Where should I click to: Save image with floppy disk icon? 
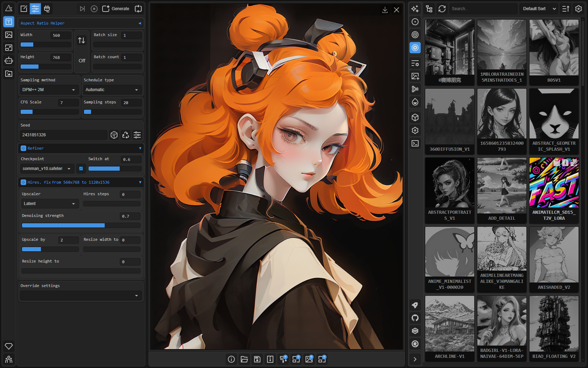point(257,359)
